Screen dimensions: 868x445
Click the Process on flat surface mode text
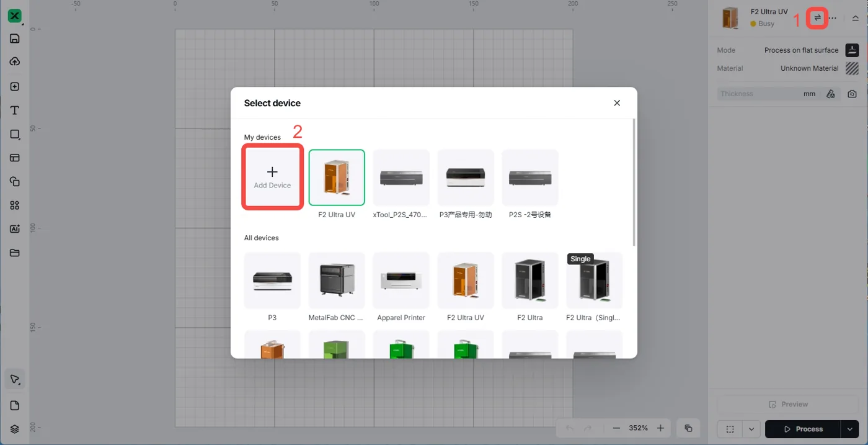pyautogui.click(x=801, y=50)
